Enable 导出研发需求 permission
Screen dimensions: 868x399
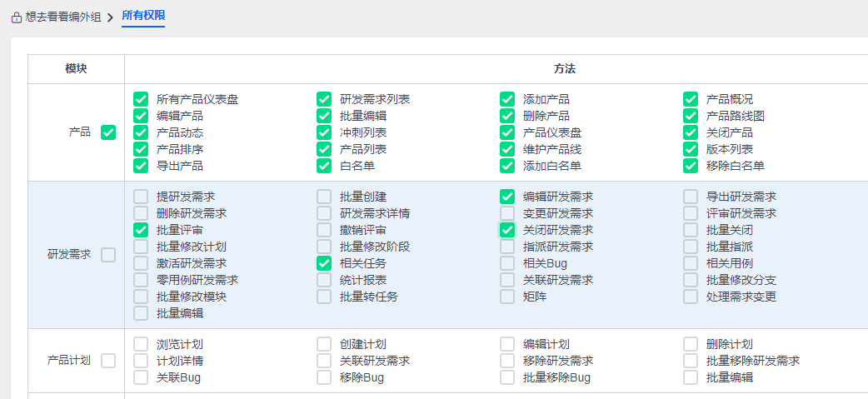691,197
